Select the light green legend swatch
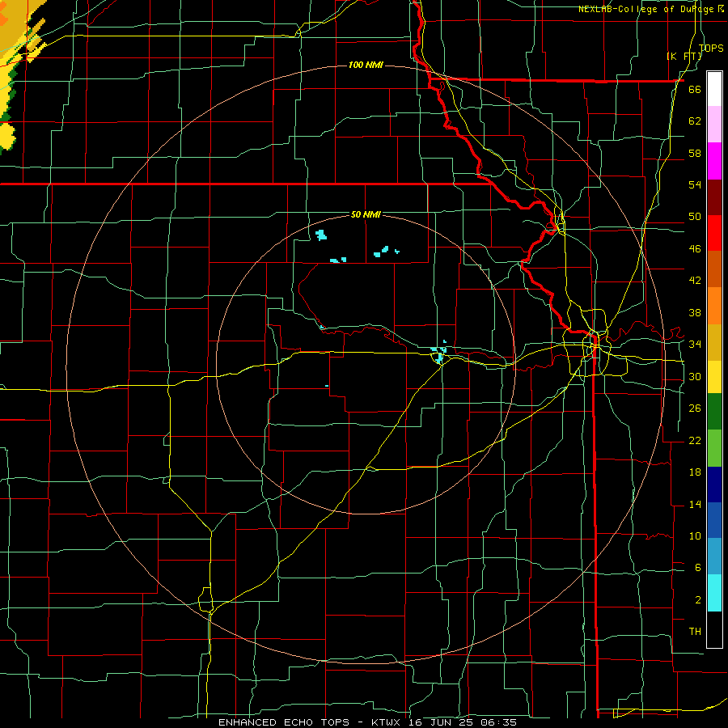Image resolution: width=728 pixels, height=728 pixels. click(714, 448)
